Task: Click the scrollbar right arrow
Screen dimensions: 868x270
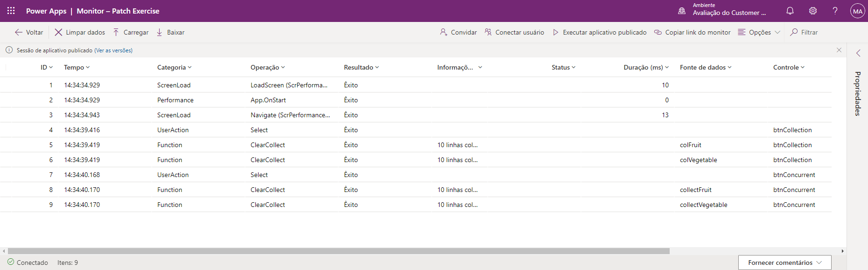Action: point(842,251)
